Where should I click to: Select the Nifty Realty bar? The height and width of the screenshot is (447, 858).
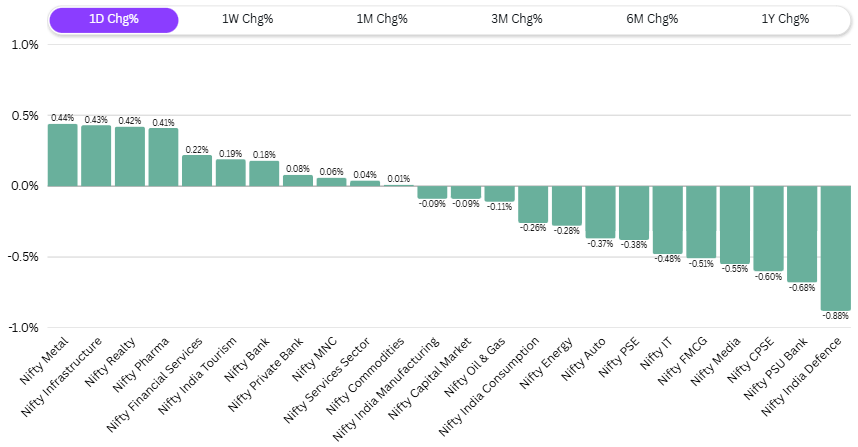pos(130,156)
